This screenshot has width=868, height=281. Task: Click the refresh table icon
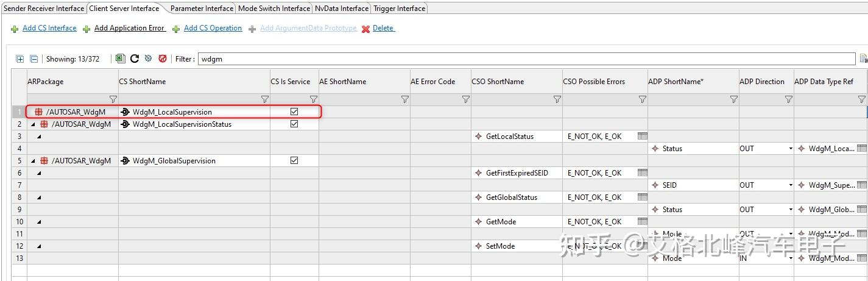pos(135,59)
